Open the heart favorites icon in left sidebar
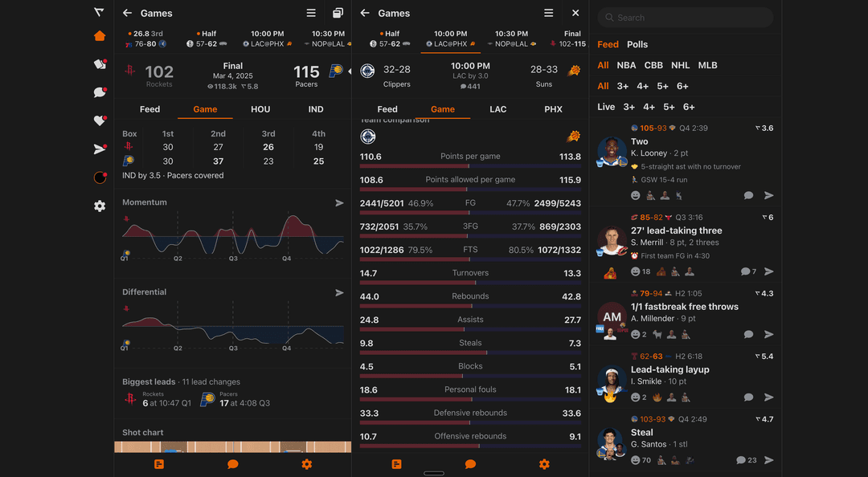The image size is (868, 477). point(100,120)
